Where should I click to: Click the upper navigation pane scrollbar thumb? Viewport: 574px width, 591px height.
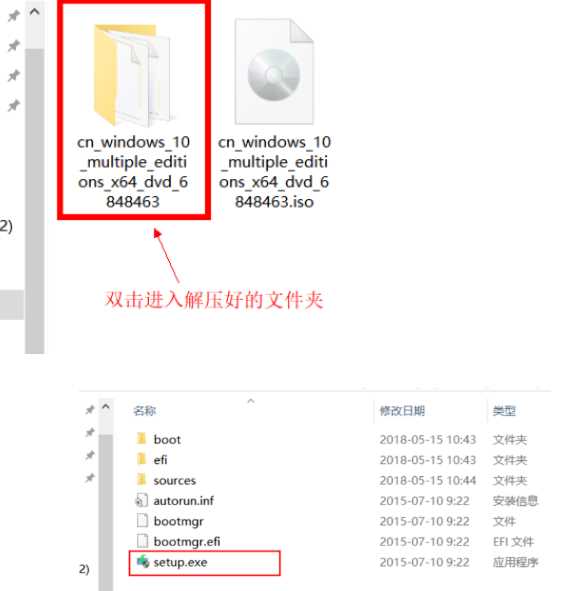[35, 201]
